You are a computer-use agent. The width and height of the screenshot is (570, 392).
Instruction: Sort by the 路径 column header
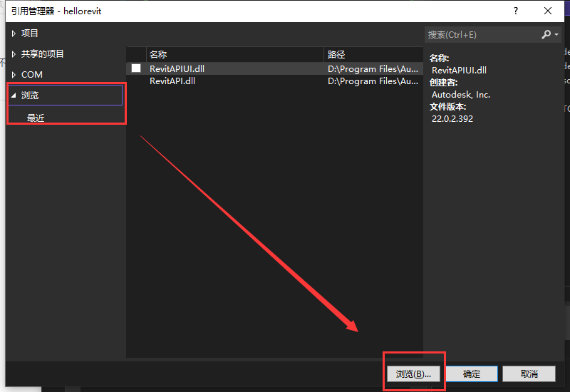pos(373,55)
